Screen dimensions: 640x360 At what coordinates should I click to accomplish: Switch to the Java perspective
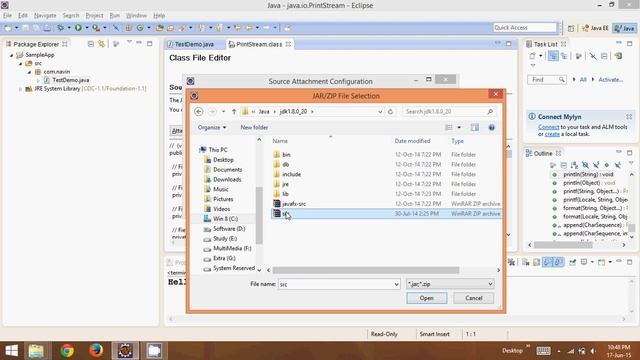[625, 28]
